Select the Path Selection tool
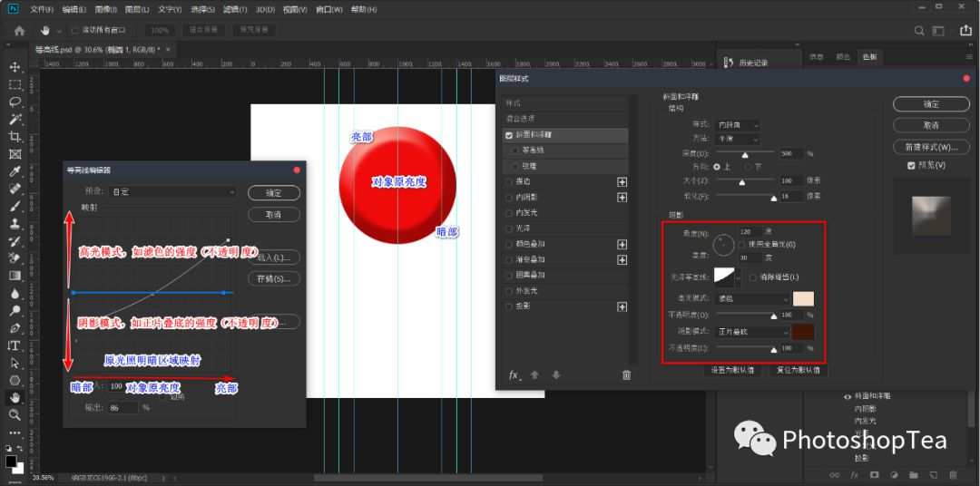 [x=15, y=363]
